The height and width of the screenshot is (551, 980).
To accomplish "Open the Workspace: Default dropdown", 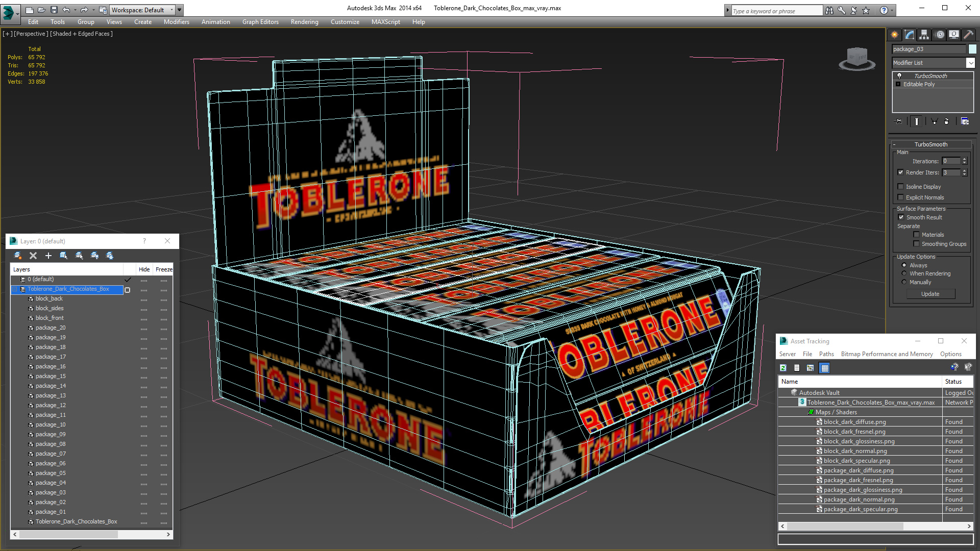I will coord(142,10).
